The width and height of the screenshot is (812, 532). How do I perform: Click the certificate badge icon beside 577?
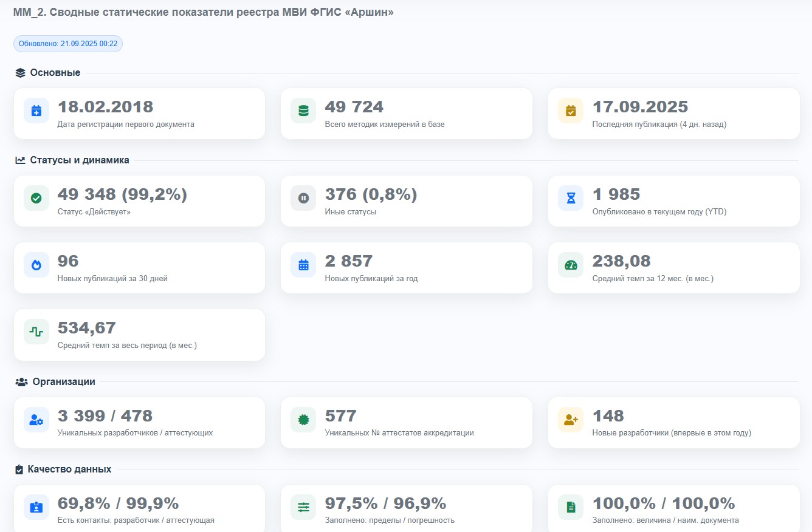pyautogui.click(x=303, y=420)
